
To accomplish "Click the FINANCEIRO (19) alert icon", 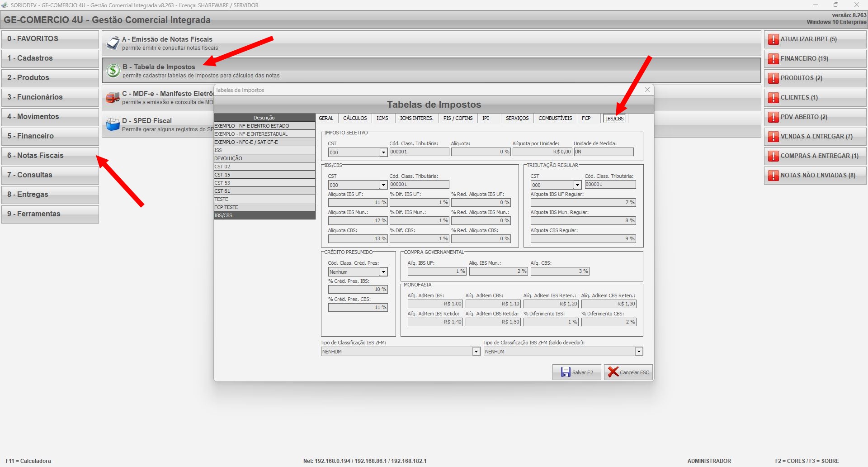I will 774,59.
